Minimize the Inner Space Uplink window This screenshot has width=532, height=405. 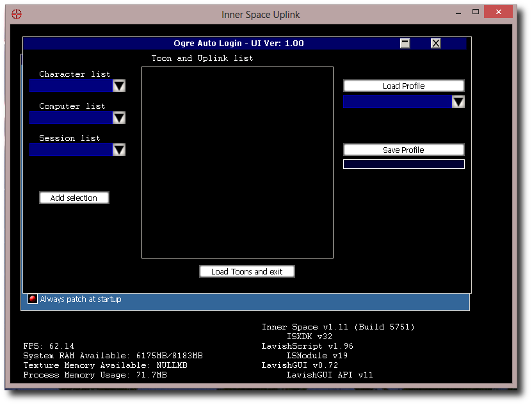(458, 13)
